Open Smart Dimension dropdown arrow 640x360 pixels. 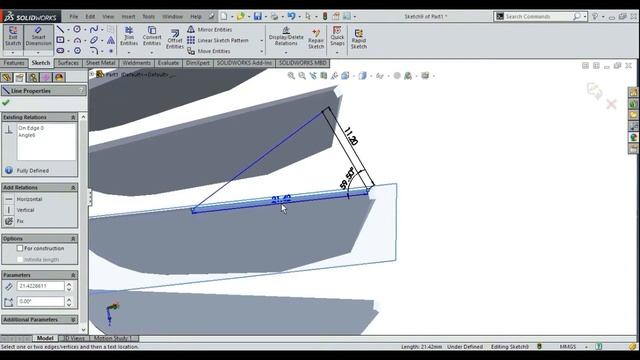tap(38, 53)
